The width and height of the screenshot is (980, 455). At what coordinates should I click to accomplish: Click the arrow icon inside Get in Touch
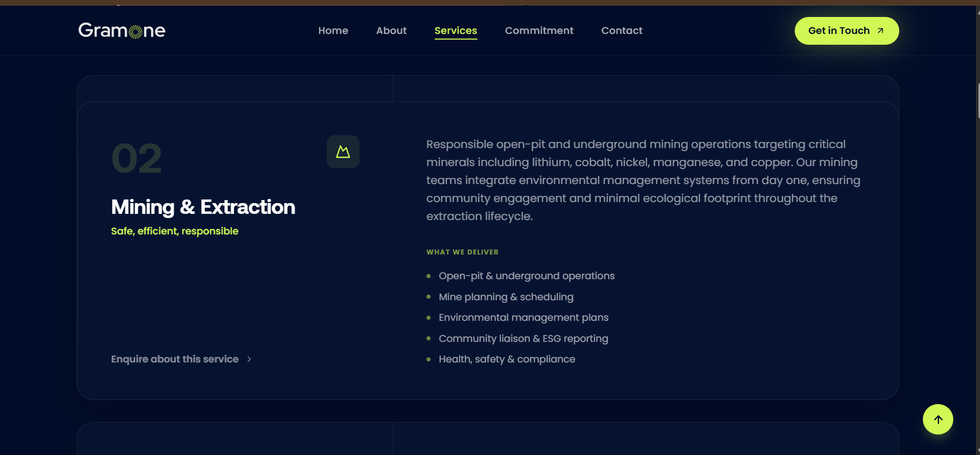pos(881,31)
